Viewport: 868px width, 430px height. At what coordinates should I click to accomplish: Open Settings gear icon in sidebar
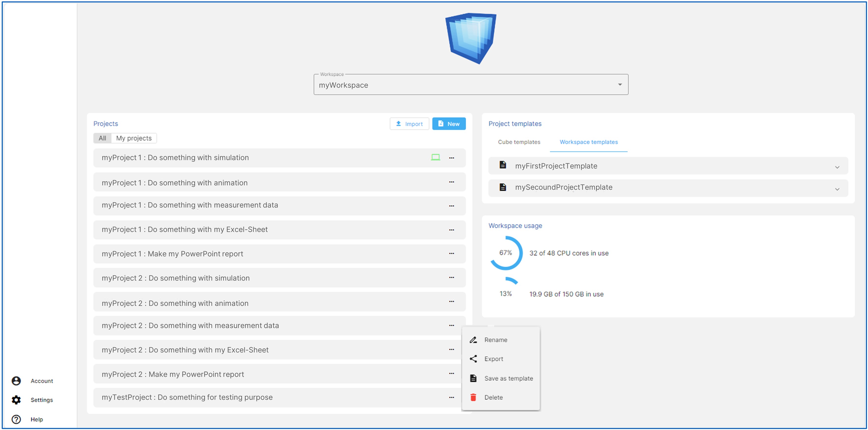tap(16, 400)
